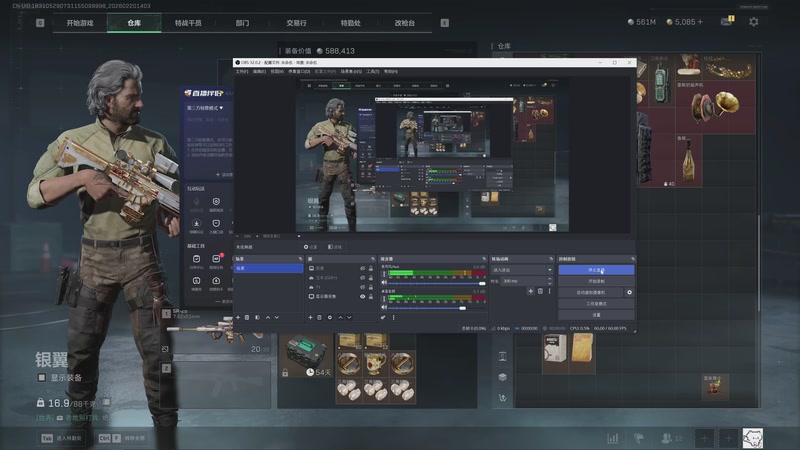Image resolution: width=800 pixels, height=450 pixels.
Task: Switch to 改枪台 tab in game
Action: 405,23
